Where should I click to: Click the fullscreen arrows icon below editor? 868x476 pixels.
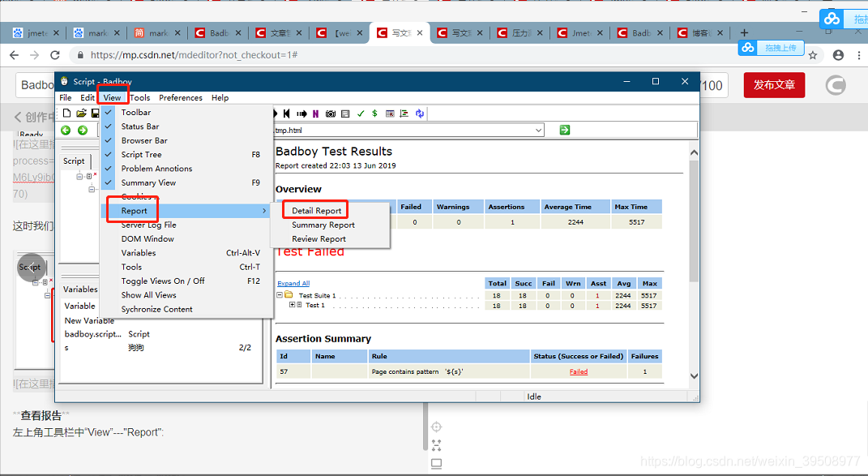436,445
